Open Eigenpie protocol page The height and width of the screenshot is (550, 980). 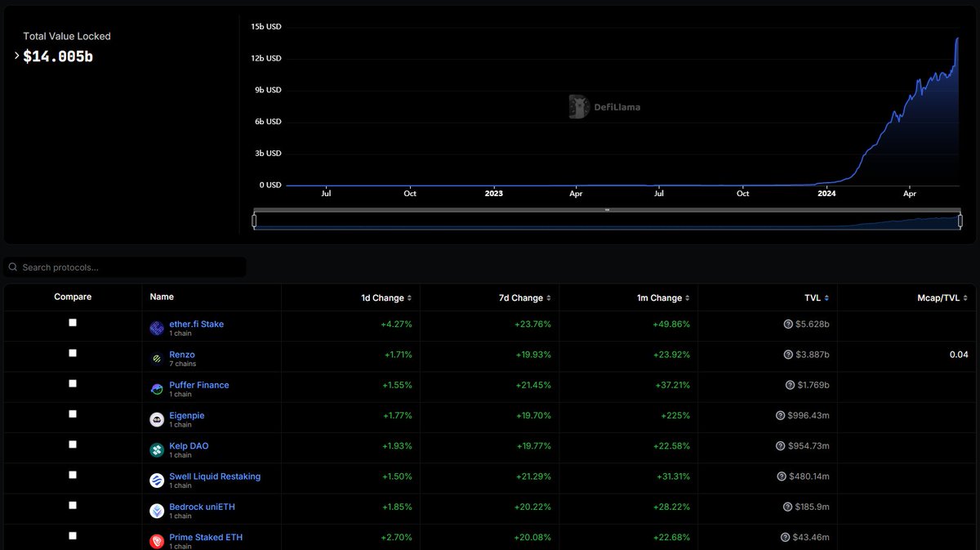click(x=187, y=415)
